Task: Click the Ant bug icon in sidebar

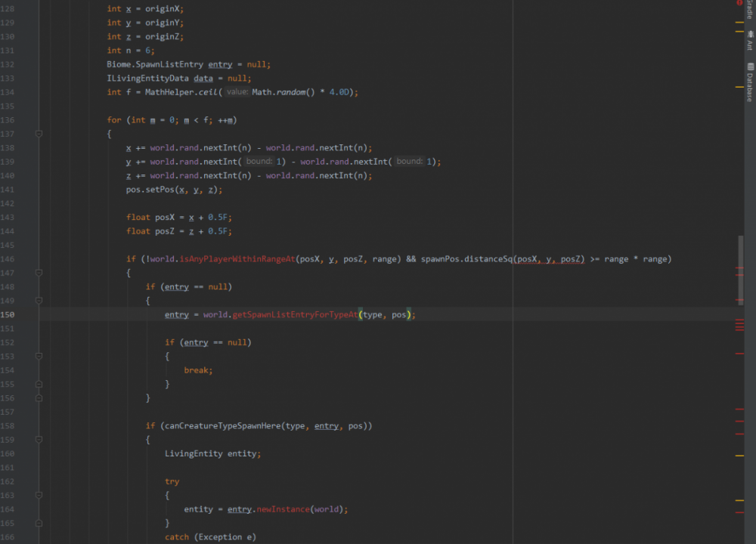Action: (x=751, y=34)
